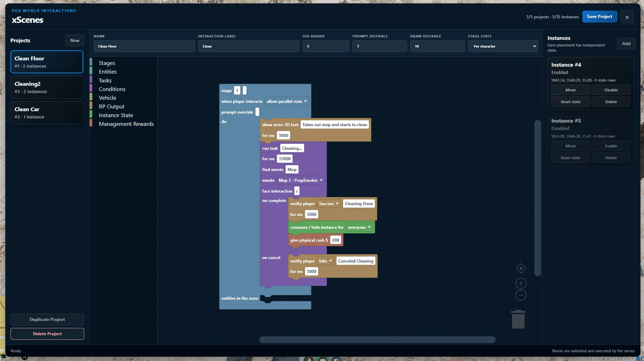The image size is (644, 361).
Task: Open the Instance State block category
Action: pos(116,115)
